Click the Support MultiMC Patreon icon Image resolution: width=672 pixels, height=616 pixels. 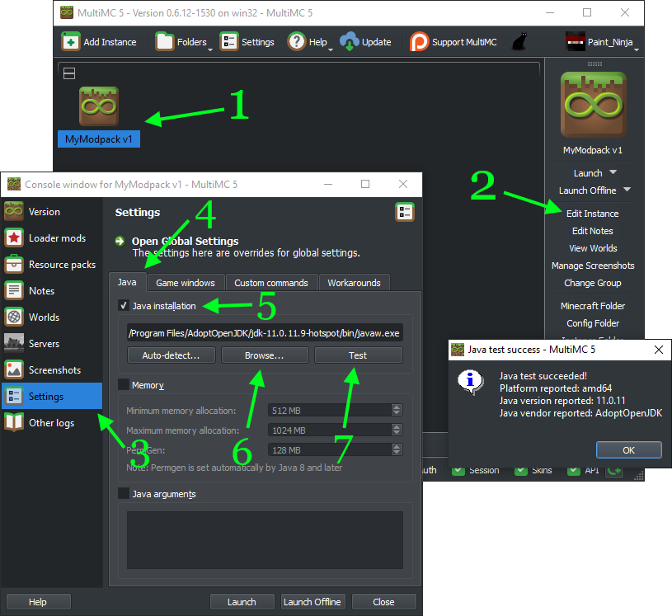(419, 41)
